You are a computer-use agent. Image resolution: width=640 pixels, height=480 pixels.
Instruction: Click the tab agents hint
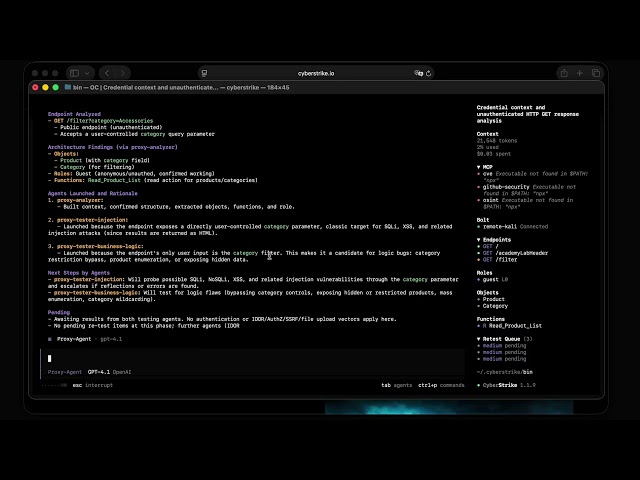click(396, 385)
